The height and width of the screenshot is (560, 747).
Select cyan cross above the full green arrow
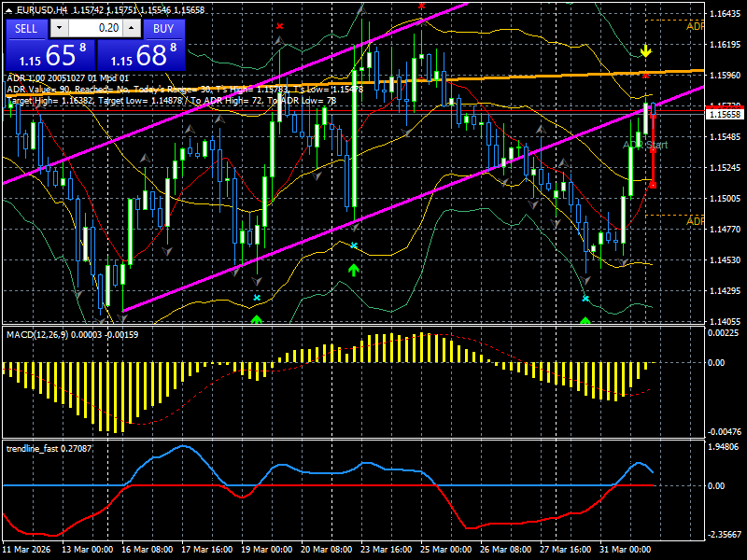pos(354,245)
